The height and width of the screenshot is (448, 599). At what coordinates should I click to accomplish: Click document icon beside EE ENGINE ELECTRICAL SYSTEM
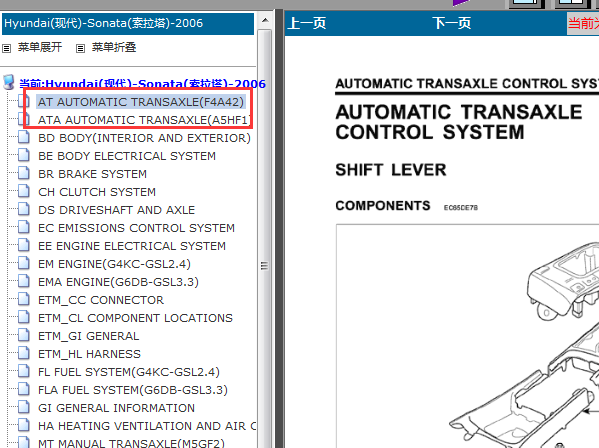click(24, 245)
